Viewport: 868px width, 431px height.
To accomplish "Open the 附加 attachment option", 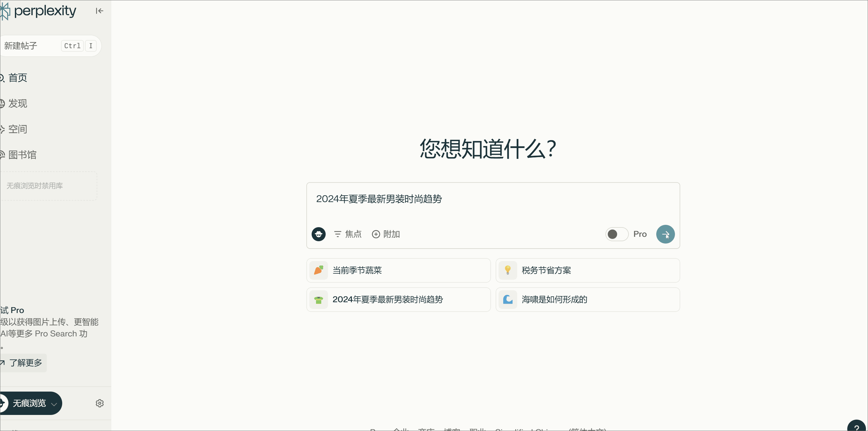I will coord(386,234).
